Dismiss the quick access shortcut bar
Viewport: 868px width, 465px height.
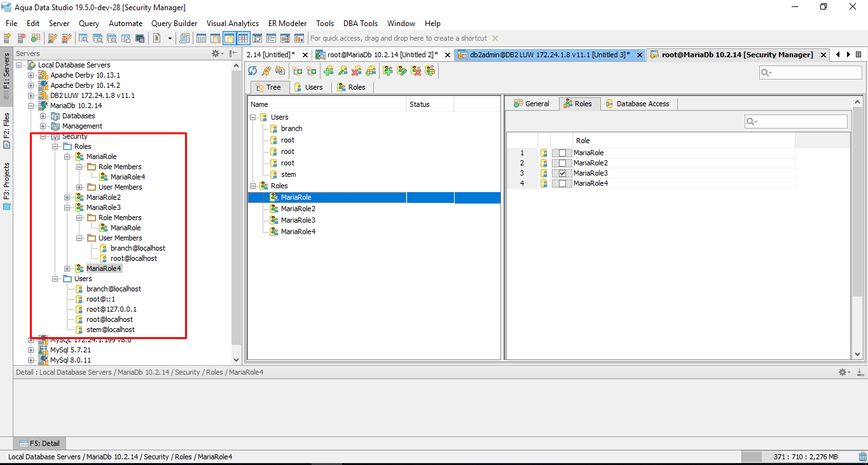click(x=495, y=38)
